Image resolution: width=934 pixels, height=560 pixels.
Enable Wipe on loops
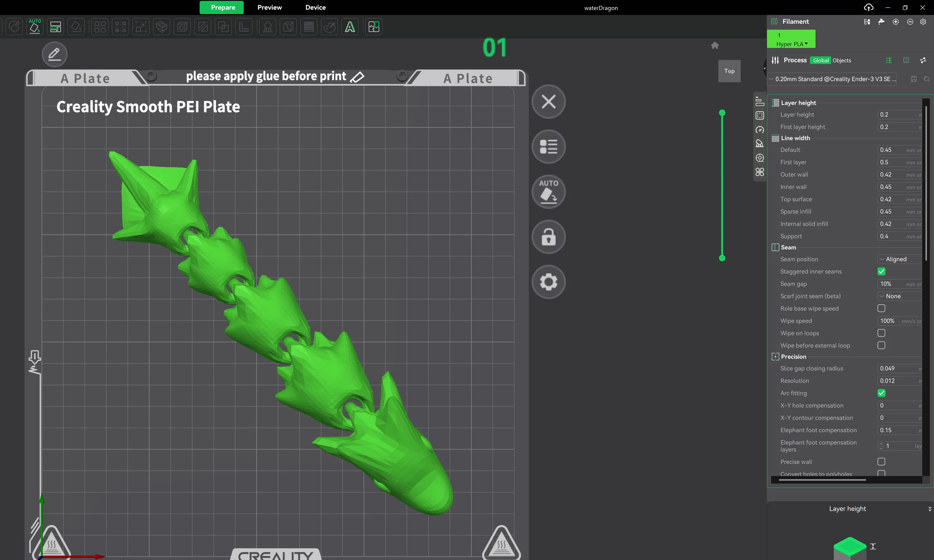(882, 333)
